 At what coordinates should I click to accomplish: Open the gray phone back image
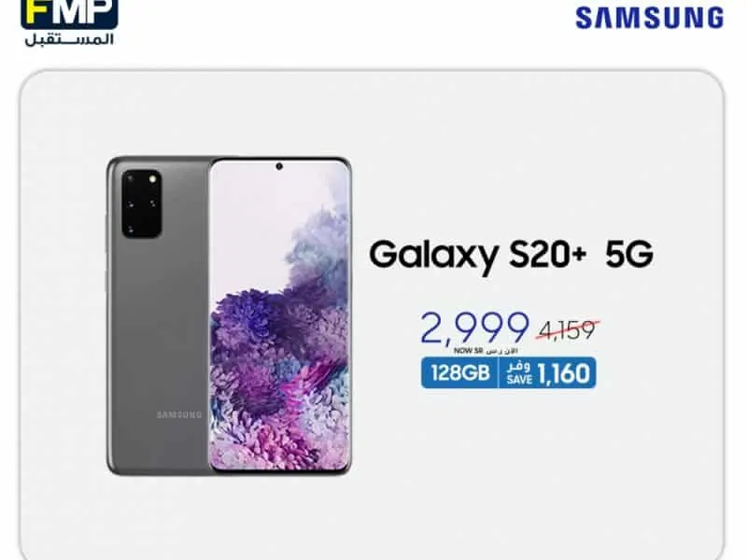158,315
